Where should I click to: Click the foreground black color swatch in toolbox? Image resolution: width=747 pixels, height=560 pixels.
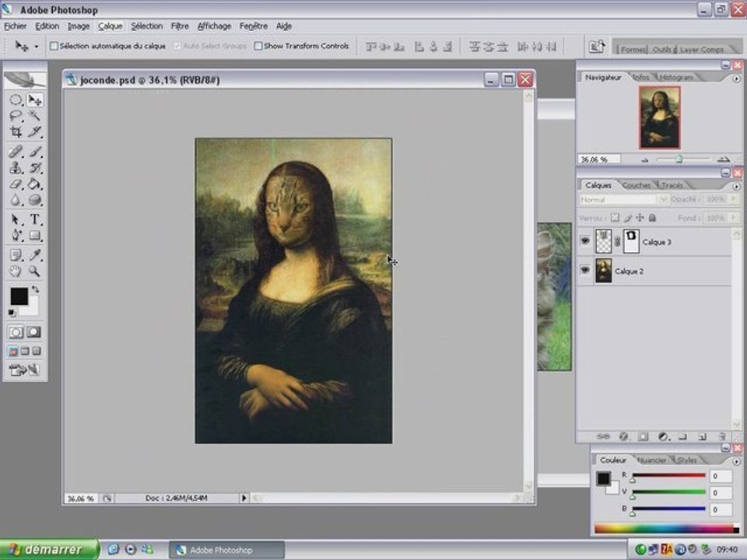coord(19,296)
